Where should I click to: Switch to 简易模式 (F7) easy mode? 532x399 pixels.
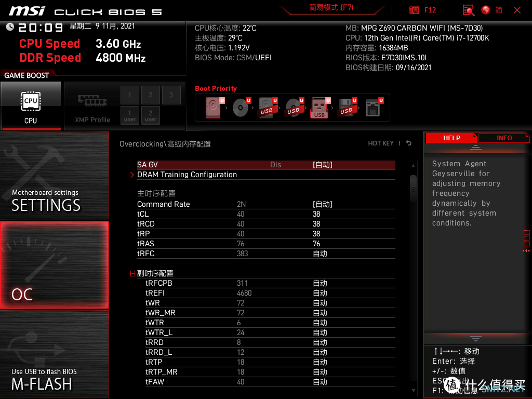[x=331, y=7]
